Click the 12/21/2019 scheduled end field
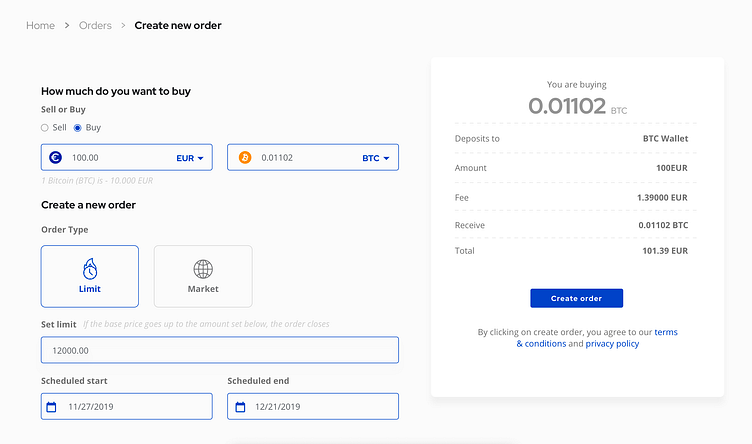This screenshot has width=752, height=444. 313,407
